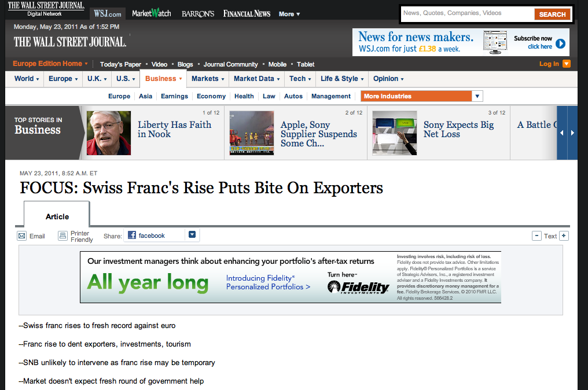
Task: Go to Barron's site
Action: tap(198, 14)
